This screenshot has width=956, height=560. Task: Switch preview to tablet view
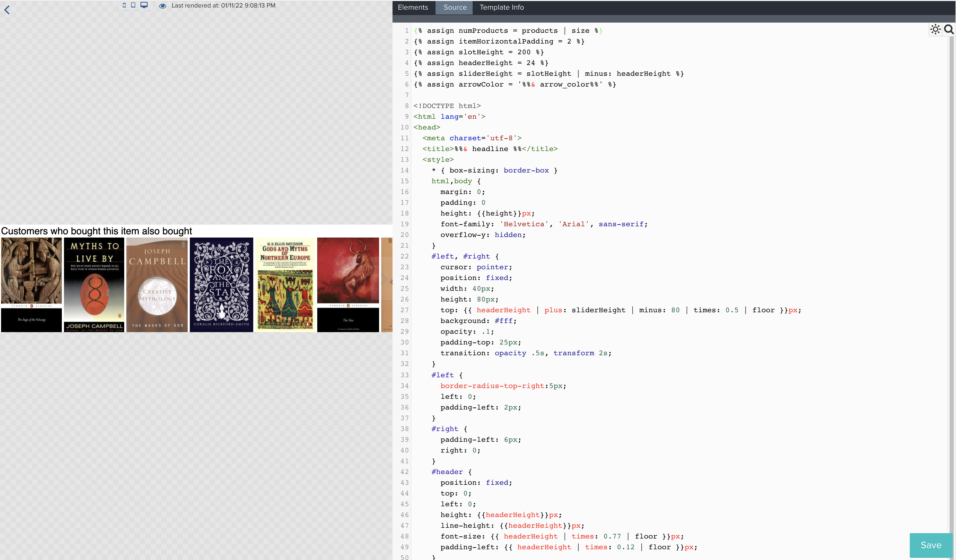click(133, 5)
